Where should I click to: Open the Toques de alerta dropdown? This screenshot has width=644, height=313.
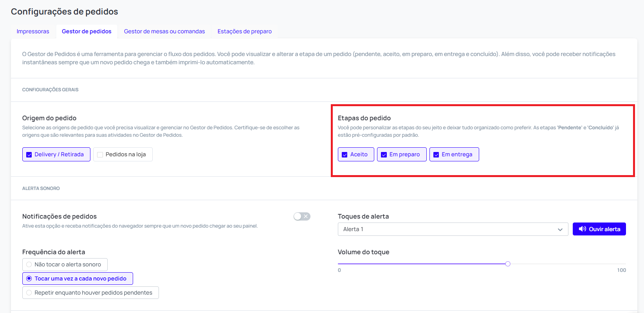(x=453, y=229)
